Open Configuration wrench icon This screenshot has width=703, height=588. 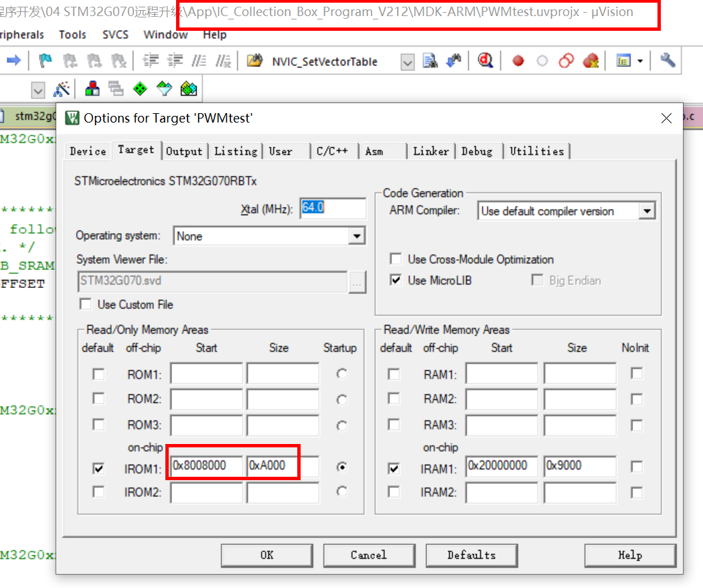click(x=668, y=60)
